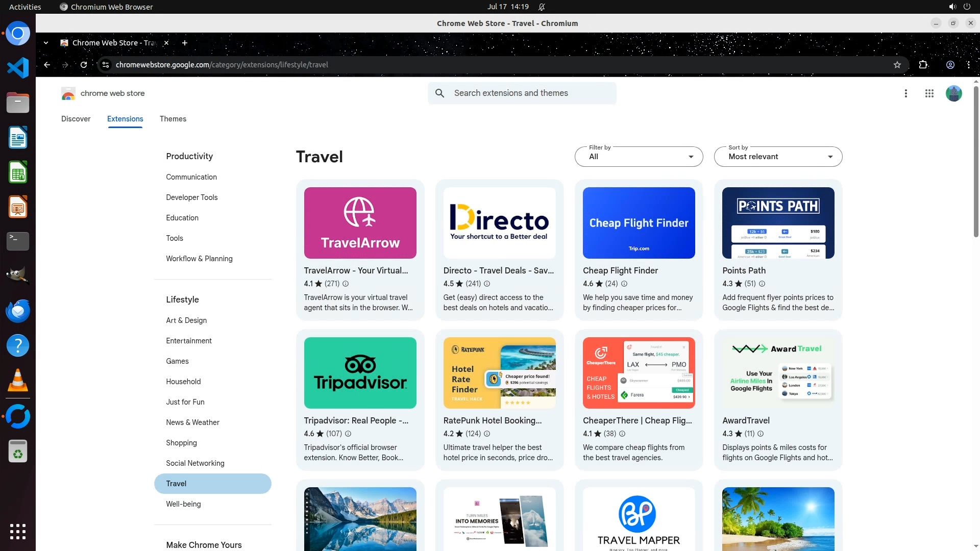Open the Tripadvisor extension thumbnail

click(x=360, y=373)
